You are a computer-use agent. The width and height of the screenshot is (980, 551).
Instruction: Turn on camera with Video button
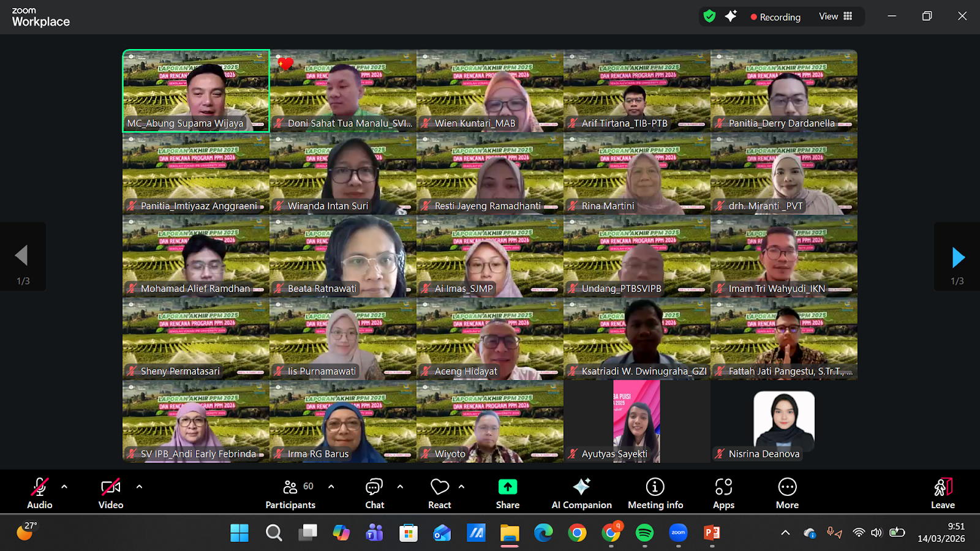(110, 493)
